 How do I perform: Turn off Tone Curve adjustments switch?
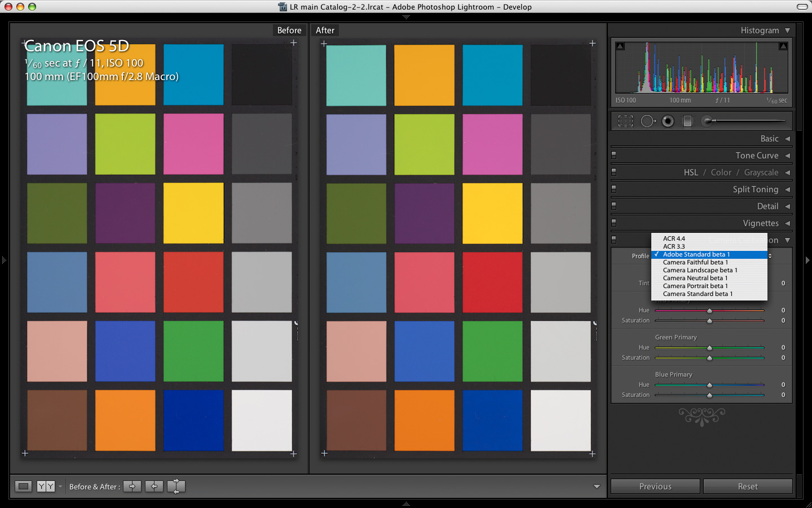click(614, 155)
